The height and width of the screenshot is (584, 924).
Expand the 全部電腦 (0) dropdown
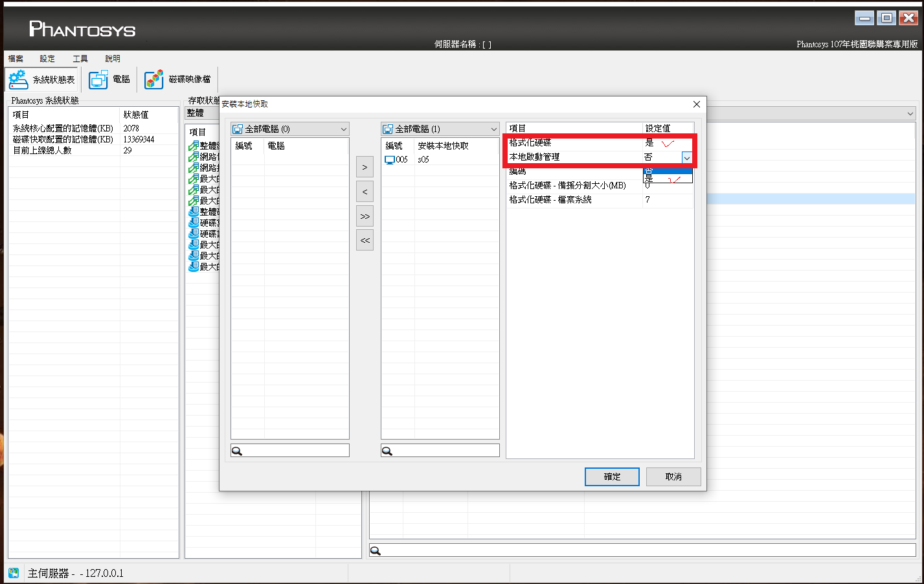(343, 129)
